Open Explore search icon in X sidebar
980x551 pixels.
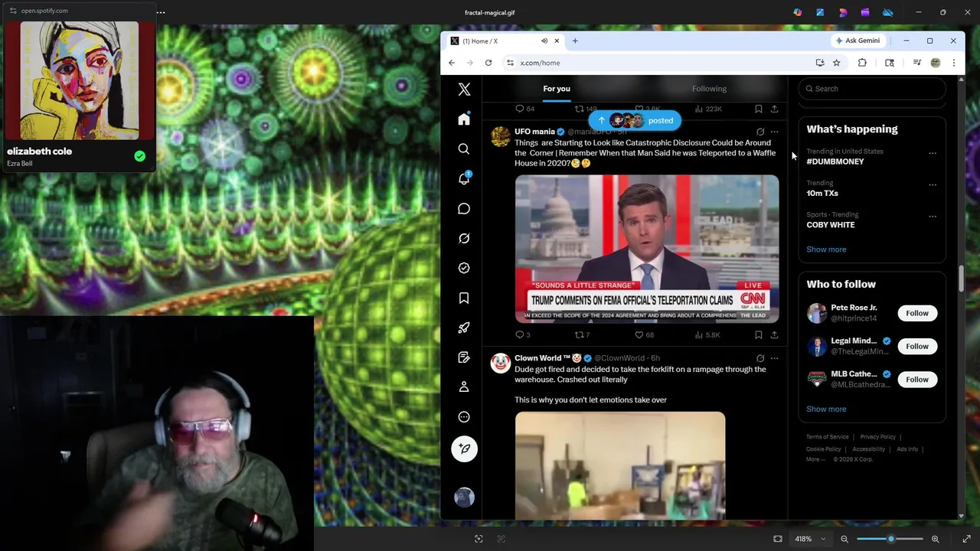point(464,149)
